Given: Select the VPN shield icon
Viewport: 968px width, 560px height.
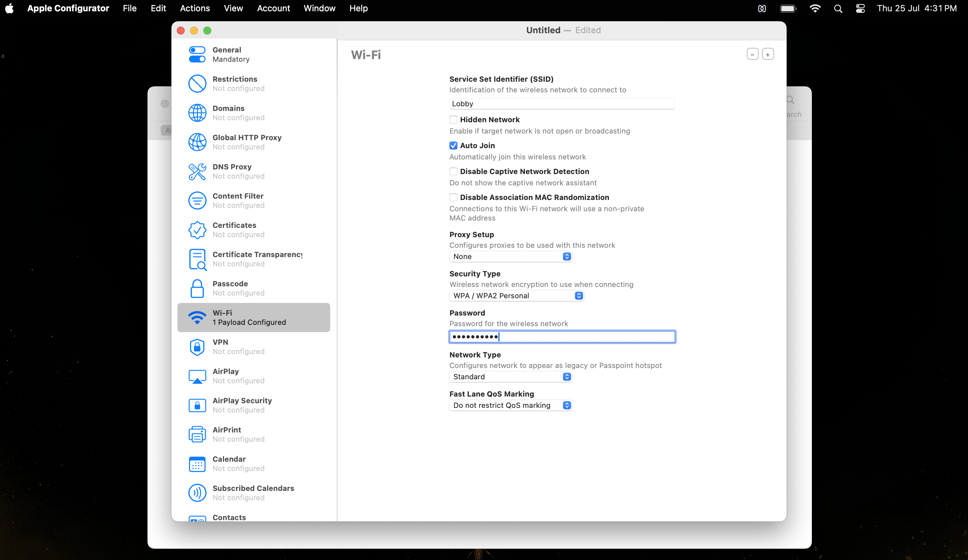Looking at the screenshot, I should coord(197,347).
